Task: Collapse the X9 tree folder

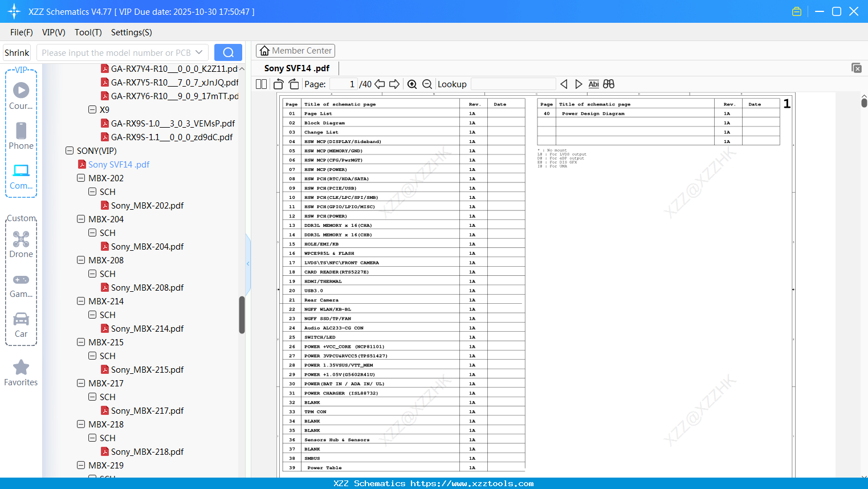Action: coord(92,109)
